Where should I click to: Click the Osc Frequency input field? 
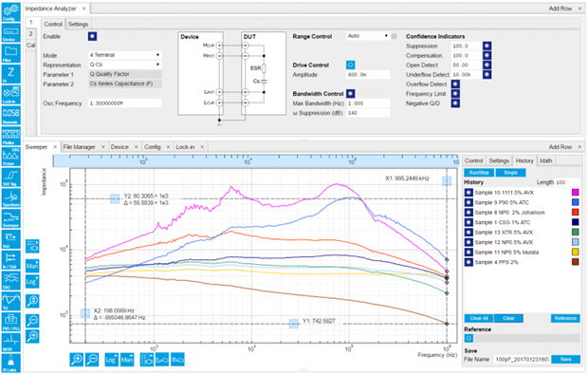[x=125, y=103]
